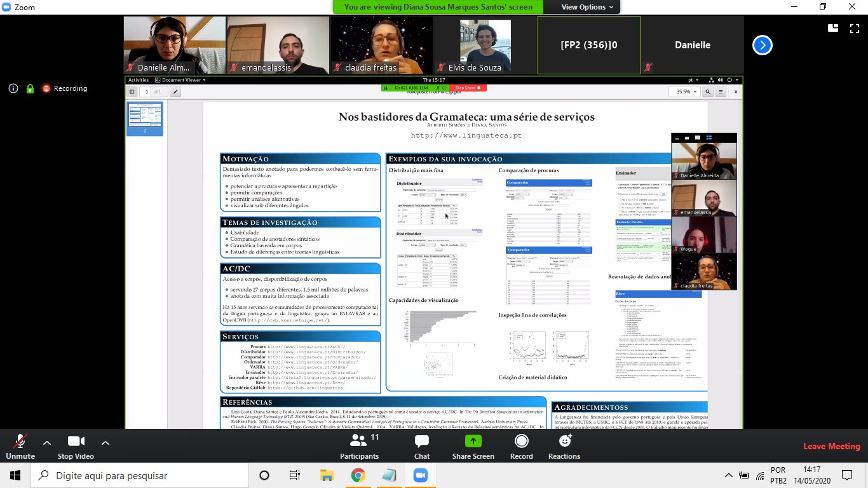
Task: Show next participants with blue arrow
Action: [762, 45]
